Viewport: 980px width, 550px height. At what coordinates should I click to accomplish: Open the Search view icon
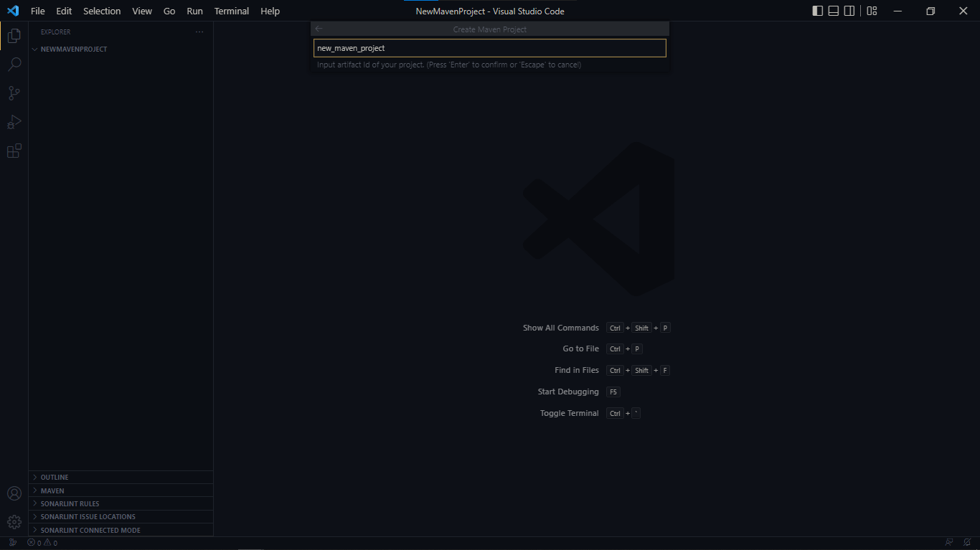pos(14,65)
